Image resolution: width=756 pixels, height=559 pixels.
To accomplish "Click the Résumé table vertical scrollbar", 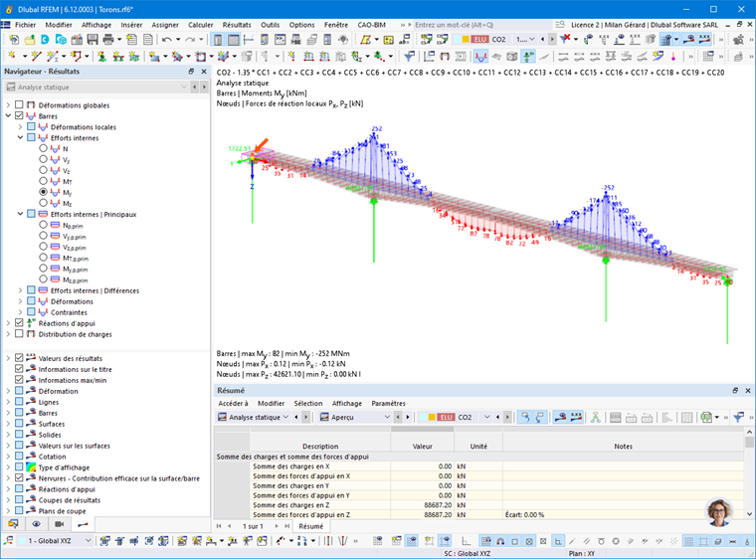I will (749, 472).
